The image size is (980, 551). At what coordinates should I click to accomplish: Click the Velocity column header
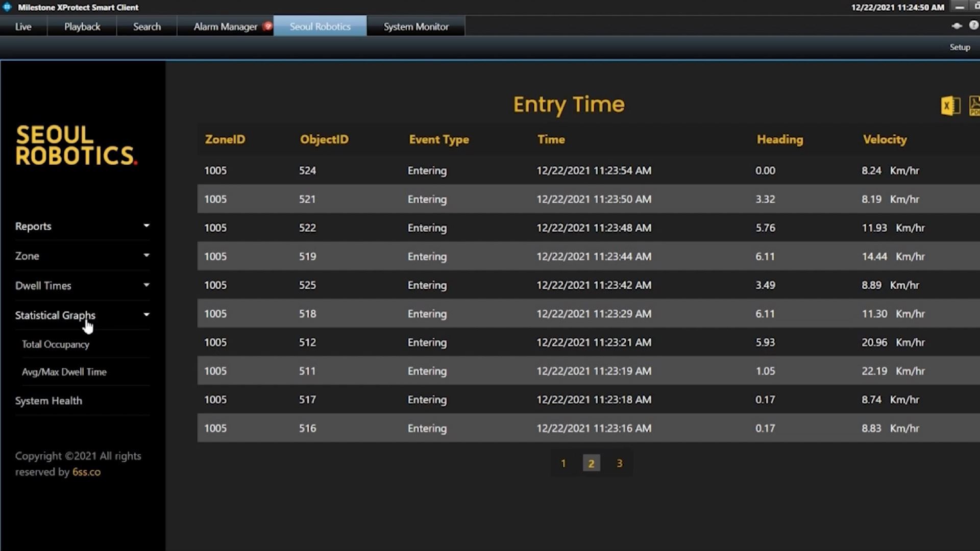click(x=885, y=139)
